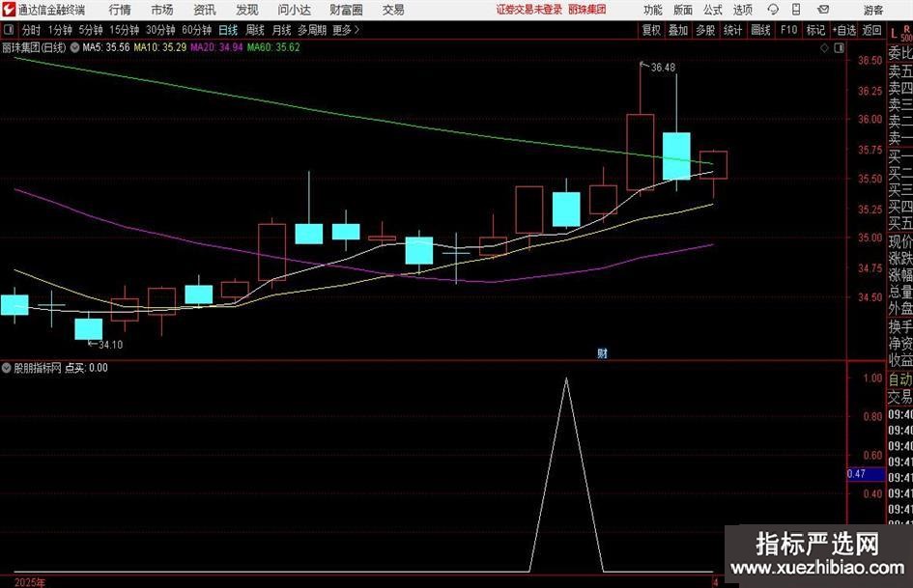
Task: Open the 公式 menu
Action: (x=713, y=10)
